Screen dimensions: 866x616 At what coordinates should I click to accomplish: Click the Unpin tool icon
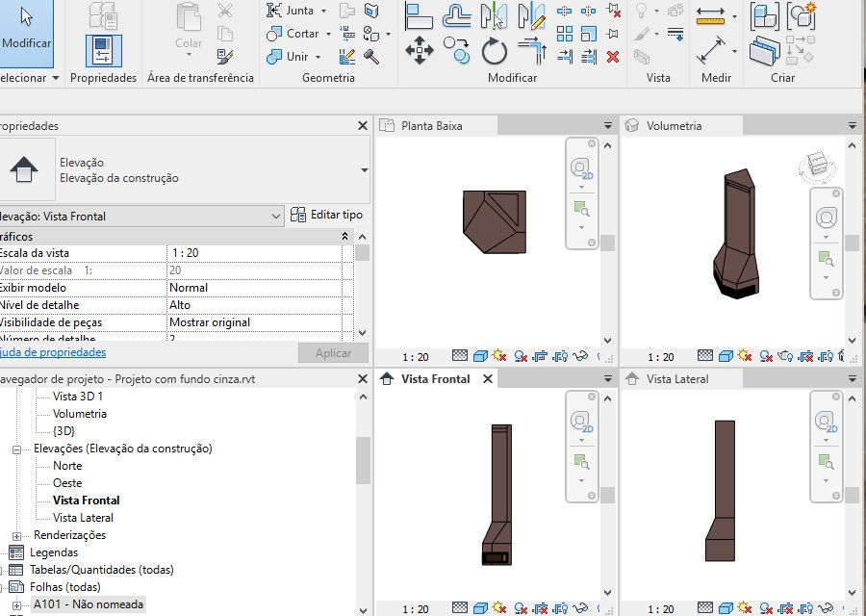[x=613, y=10]
